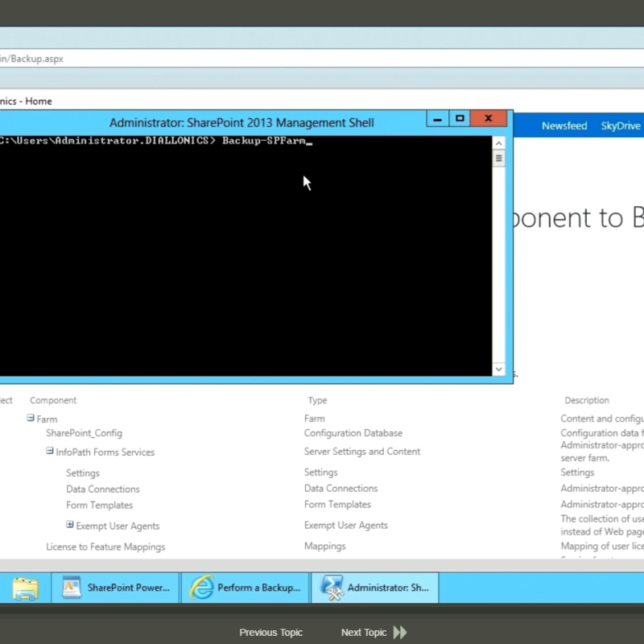Go to Previous Topic
The width and height of the screenshot is (644, 644).
tap(270, 633)
